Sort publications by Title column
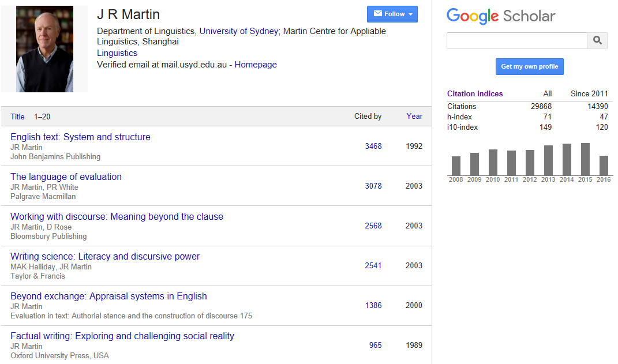Screen dimensions: 618x364 pyautogui.click(x=17, y=117)
